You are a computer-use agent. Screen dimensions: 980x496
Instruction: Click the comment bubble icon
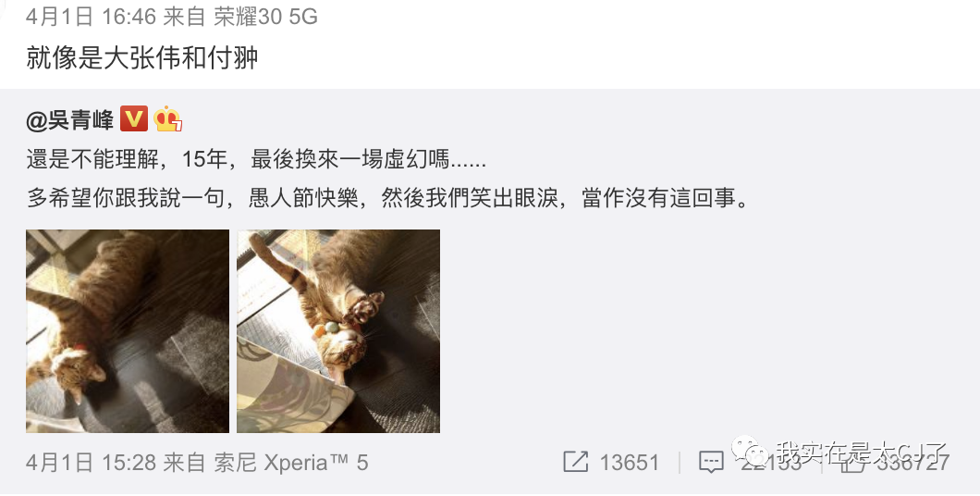pyautogui.click(x=711, y=463)
